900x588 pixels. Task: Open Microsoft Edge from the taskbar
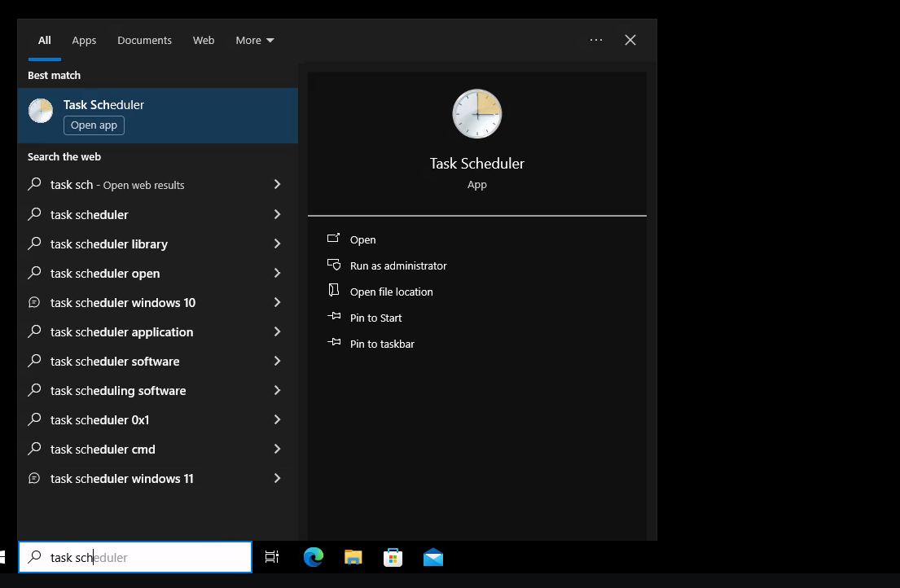pyautogui.click(x=313, y=557)
